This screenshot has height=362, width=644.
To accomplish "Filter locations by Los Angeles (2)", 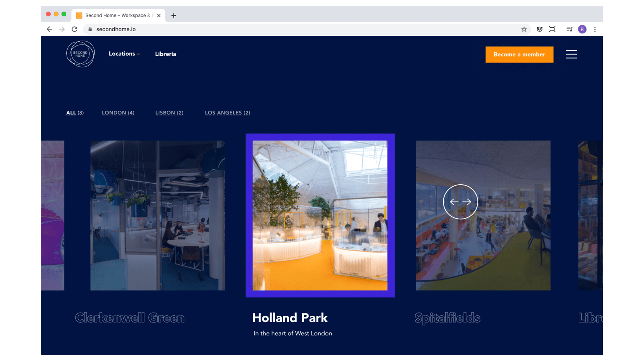I will coord(227,113).
